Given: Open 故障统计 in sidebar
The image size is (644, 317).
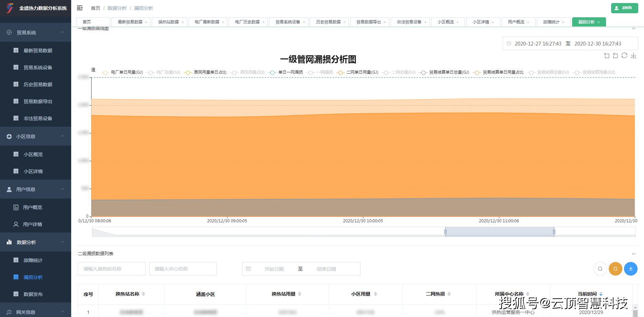Looking at the screenshot, I should [x=36, y=260].
